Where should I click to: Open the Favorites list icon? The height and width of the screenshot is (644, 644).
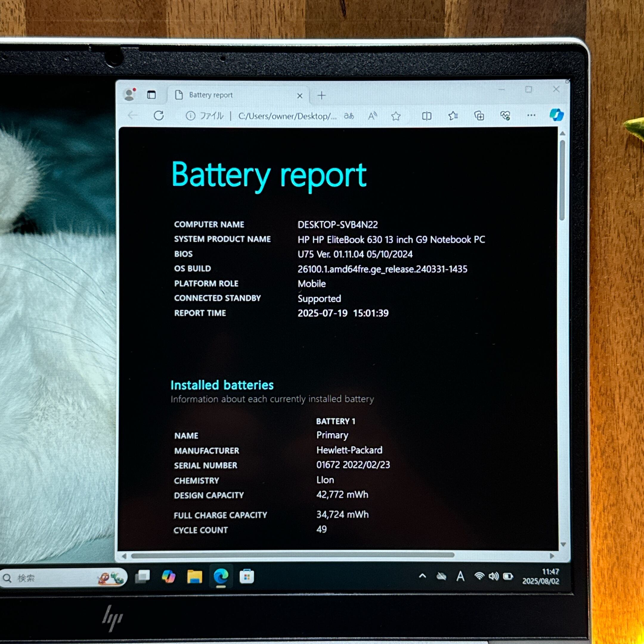point(453,116)
